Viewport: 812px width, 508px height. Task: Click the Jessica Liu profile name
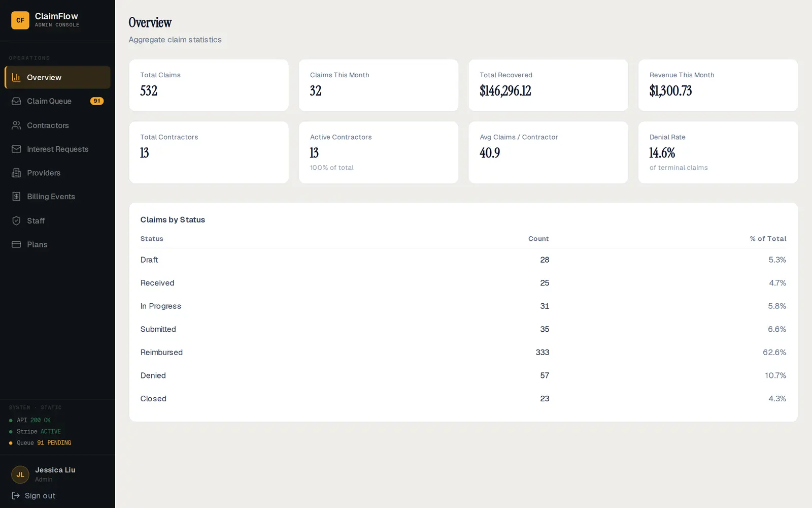[55, 470]
